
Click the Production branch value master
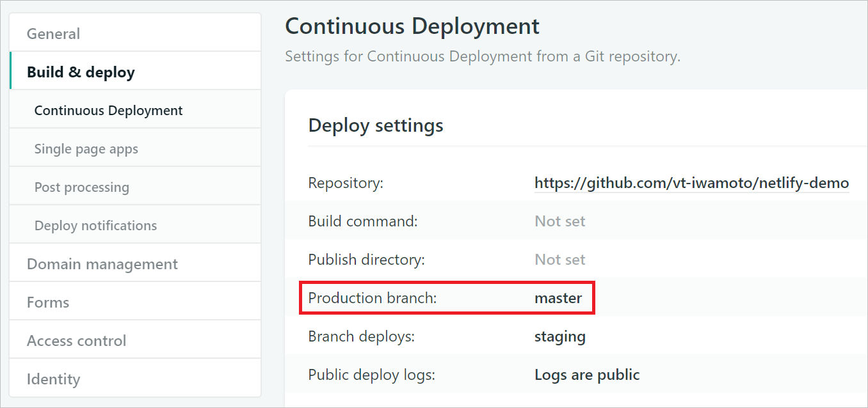click(x=558, y=297)
